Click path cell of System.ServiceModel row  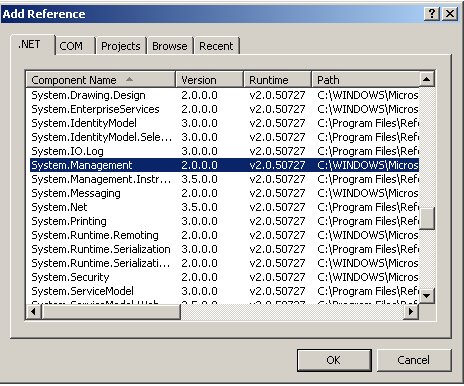[368, 291]
